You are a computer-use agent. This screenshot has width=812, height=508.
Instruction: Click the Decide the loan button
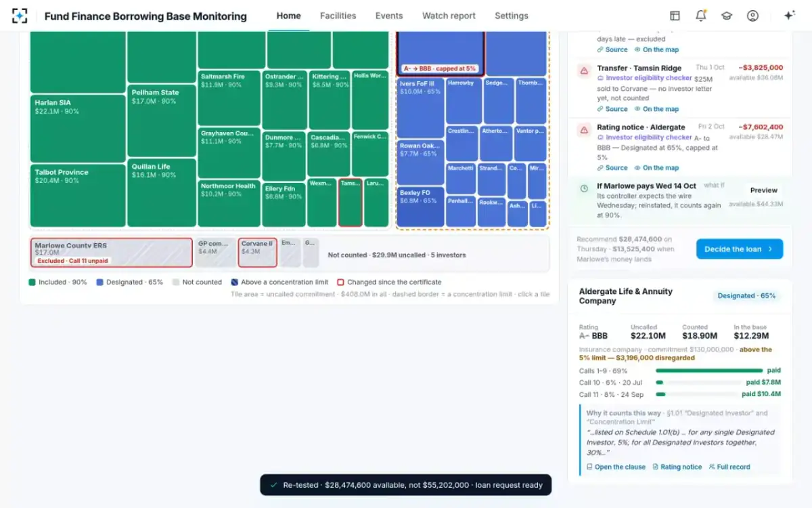740,249
